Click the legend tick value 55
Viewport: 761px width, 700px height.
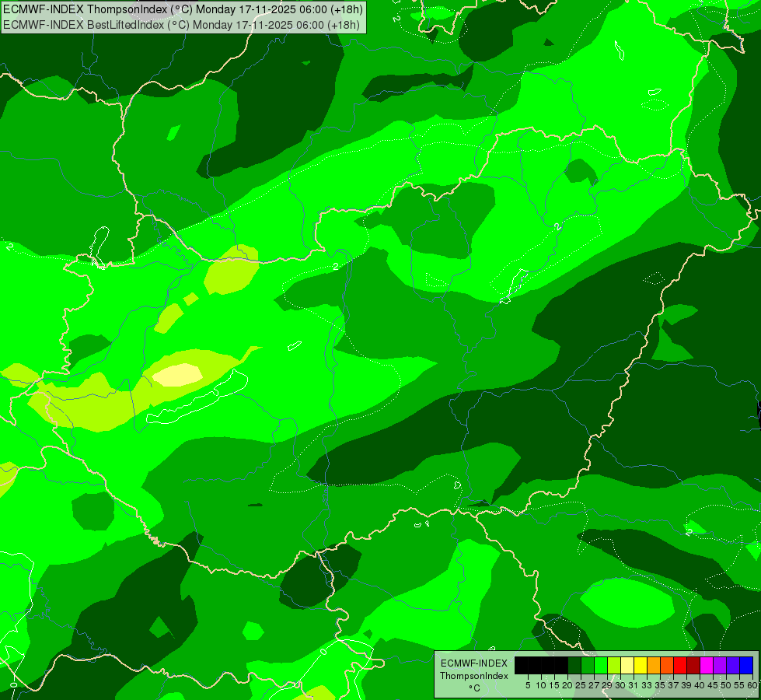pyautogui.click(x=739, y=685)
